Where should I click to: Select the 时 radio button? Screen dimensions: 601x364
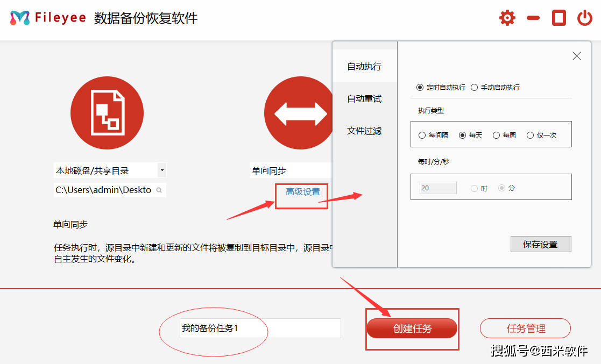479,189
